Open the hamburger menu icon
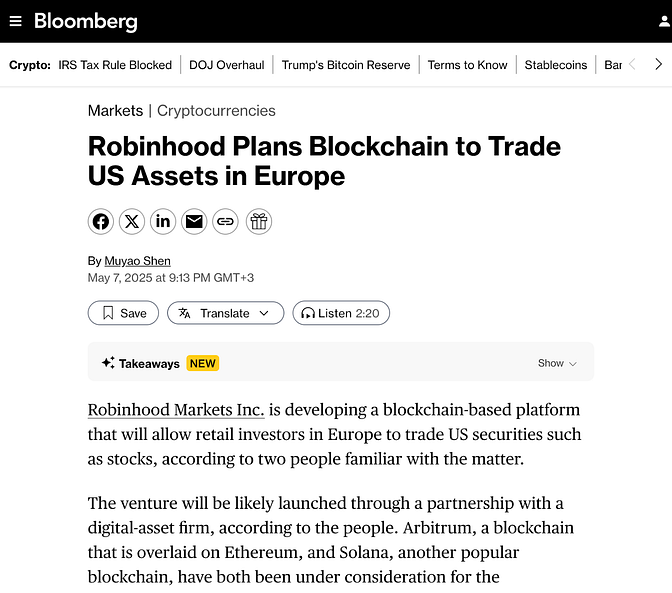This screenshot has width=672, height=593. coord(15,21)
